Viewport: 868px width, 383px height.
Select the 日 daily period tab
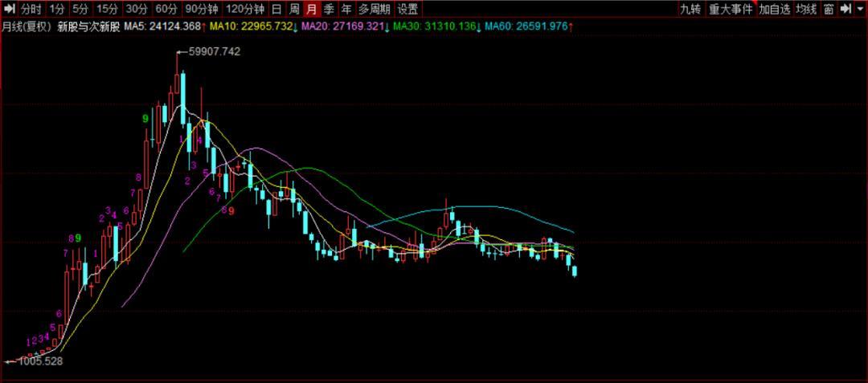click(276, 10)
